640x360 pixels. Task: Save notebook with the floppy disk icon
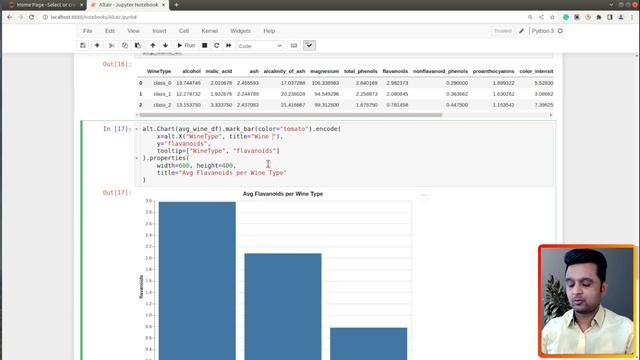[83, 46]
